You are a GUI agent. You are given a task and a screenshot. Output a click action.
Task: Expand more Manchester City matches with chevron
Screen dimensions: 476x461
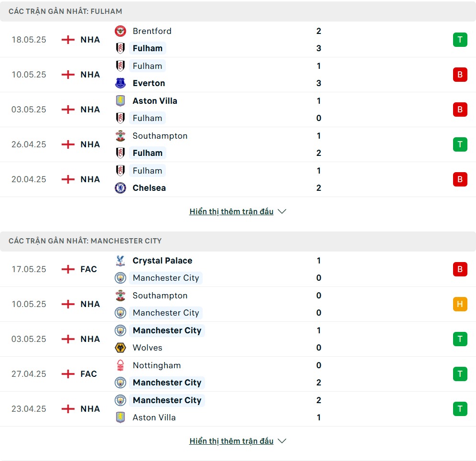pos(282,441)
